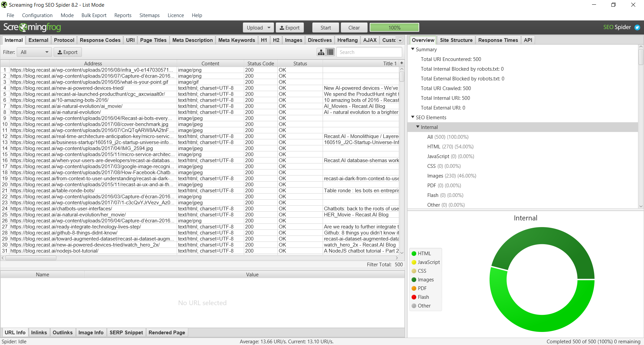Collapse the Summary section
This screenshot has width=644, height=345.
click(413, 49)
